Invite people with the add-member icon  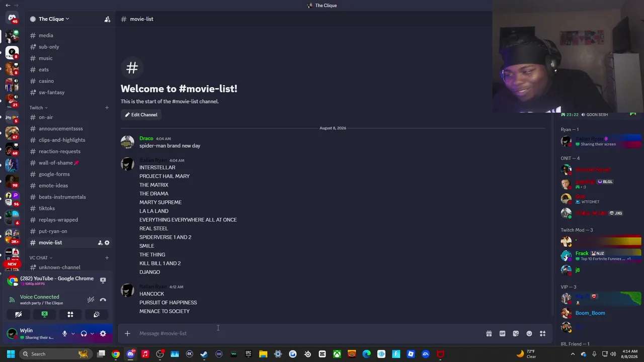[107, 19]
